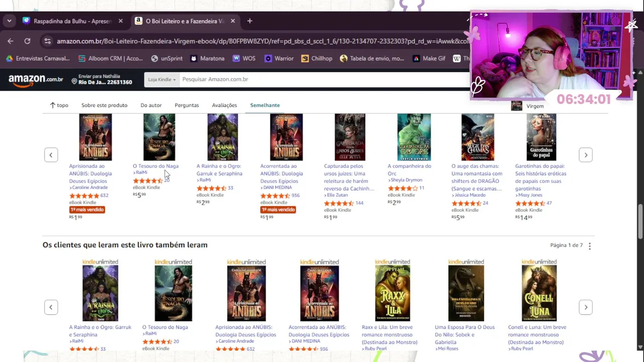Reload the current page
This screenshot has height=362, width=644.
click(27, 41)
